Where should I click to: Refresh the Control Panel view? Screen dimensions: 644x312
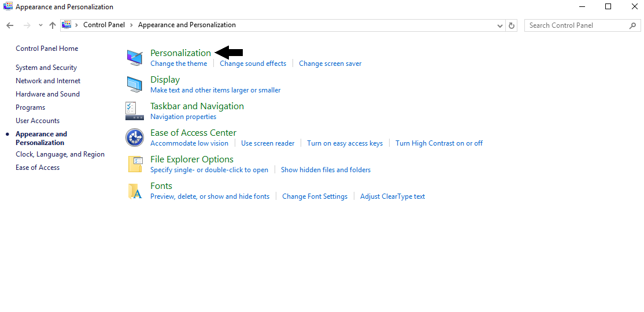[x=511, y=25]
